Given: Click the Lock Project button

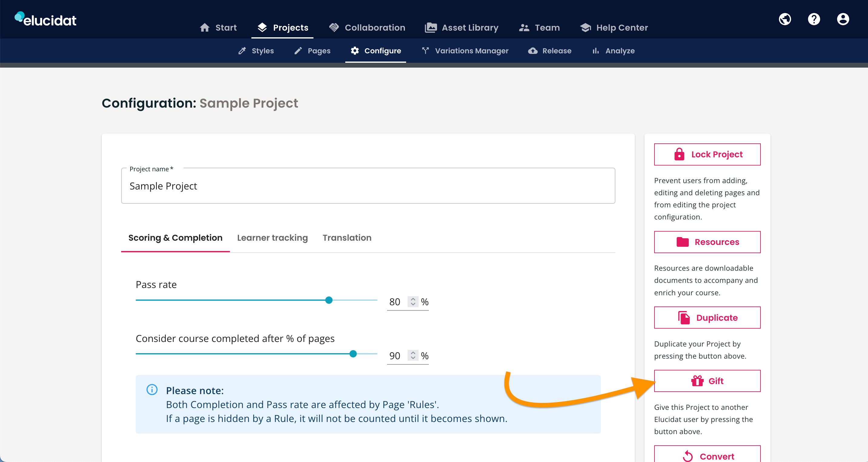Looking at the screenshot, I should pos(707,154).
